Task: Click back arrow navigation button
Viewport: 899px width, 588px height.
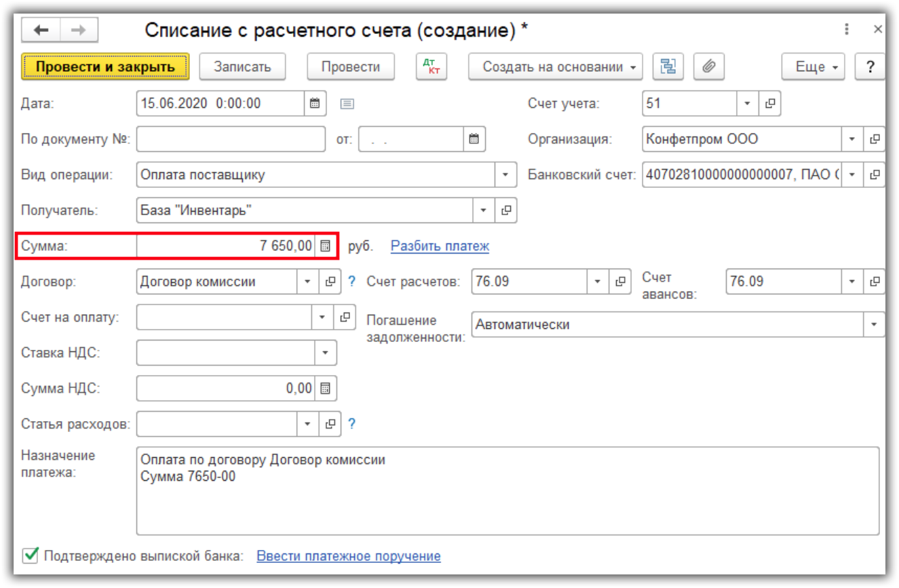Action: coord(41,30)
